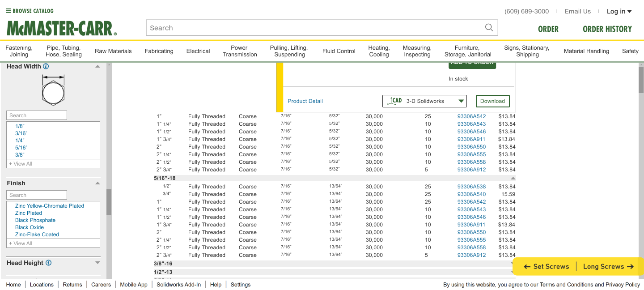The image size is (644, 290).
Task: Open the Browse Catalog hamburger menu
Action: click(x=30, y=11)
